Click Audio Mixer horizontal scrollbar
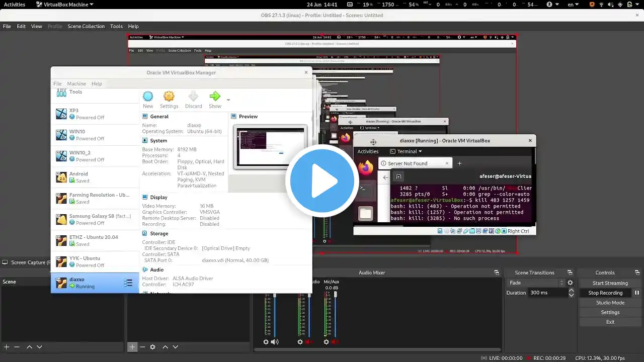644x362 pixels. click(377, 349)
